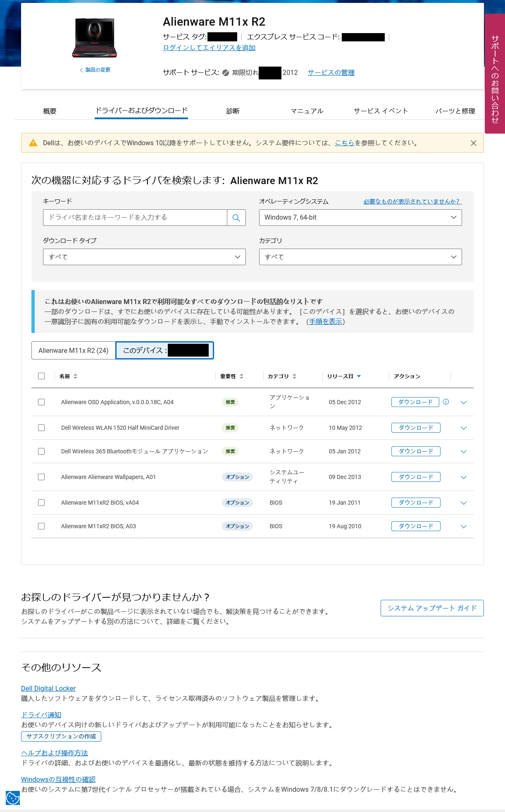This screenshot has height=812, width=505.
Task: Switch to the 診断 tab
Action: point(233,111)
